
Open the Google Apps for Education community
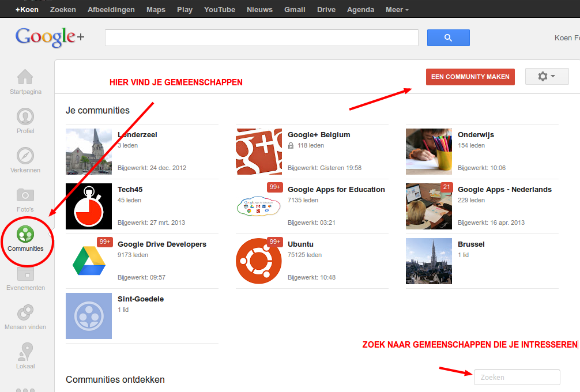(x=336, y=189)
